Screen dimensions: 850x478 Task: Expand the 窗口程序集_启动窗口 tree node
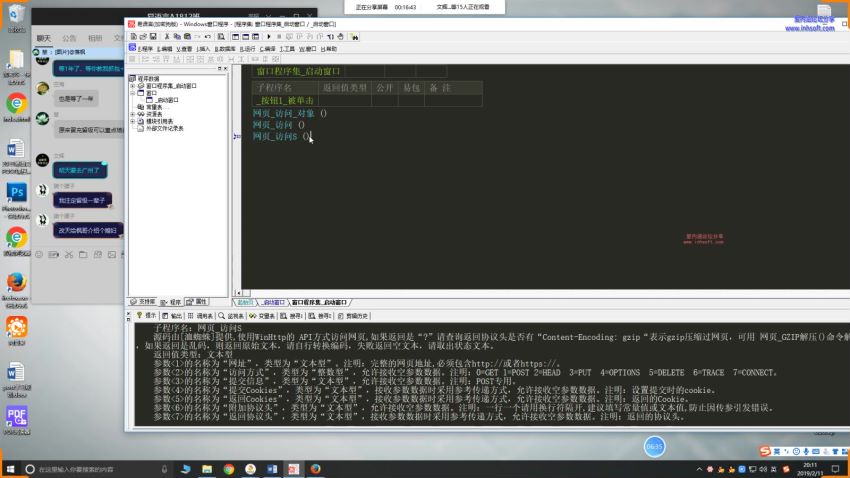[132, 86]
